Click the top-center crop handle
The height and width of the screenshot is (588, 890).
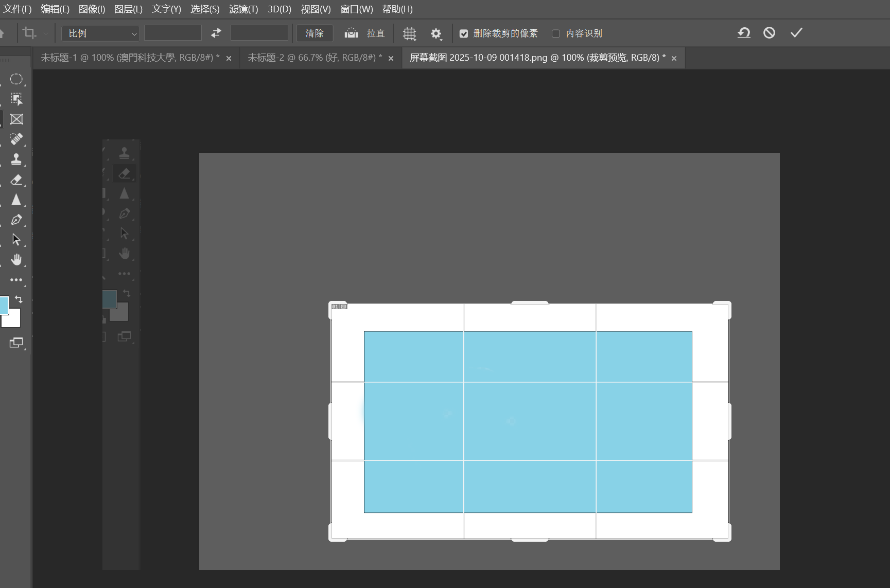point(530,303)
